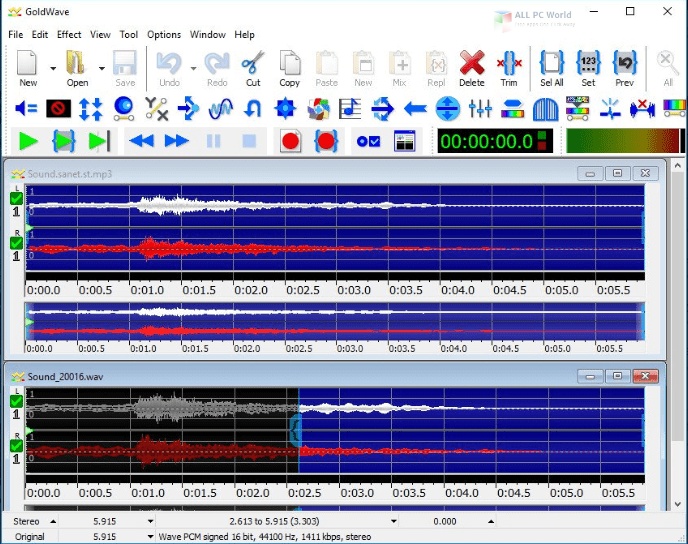Open the Window menu
This screenshot has width=688, height=544.
pos(208,35)
